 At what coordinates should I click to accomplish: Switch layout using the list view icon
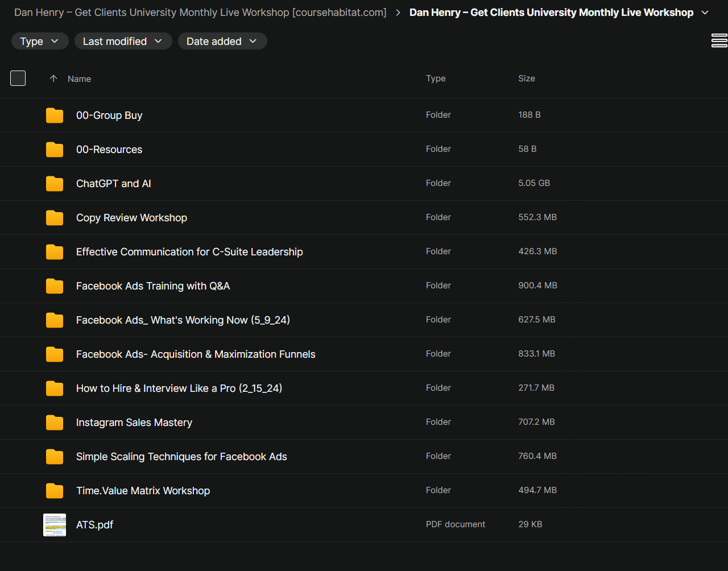(719, 41)
